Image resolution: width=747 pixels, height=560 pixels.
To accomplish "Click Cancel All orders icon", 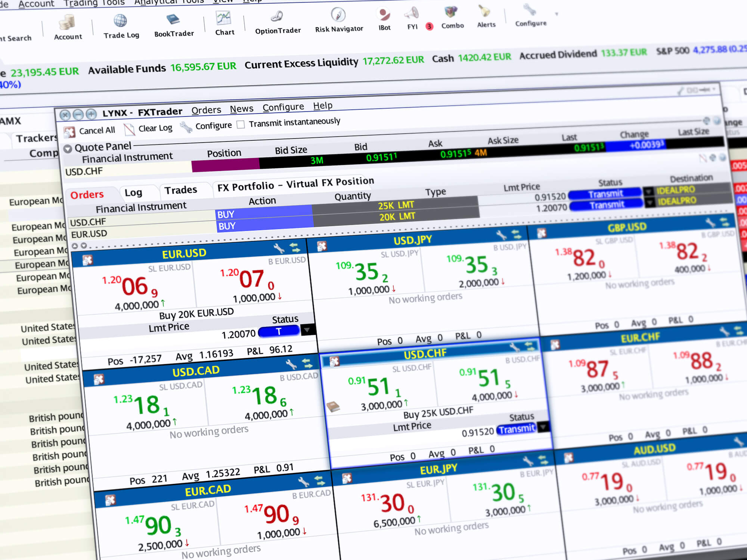I will [x=69, y=132].
